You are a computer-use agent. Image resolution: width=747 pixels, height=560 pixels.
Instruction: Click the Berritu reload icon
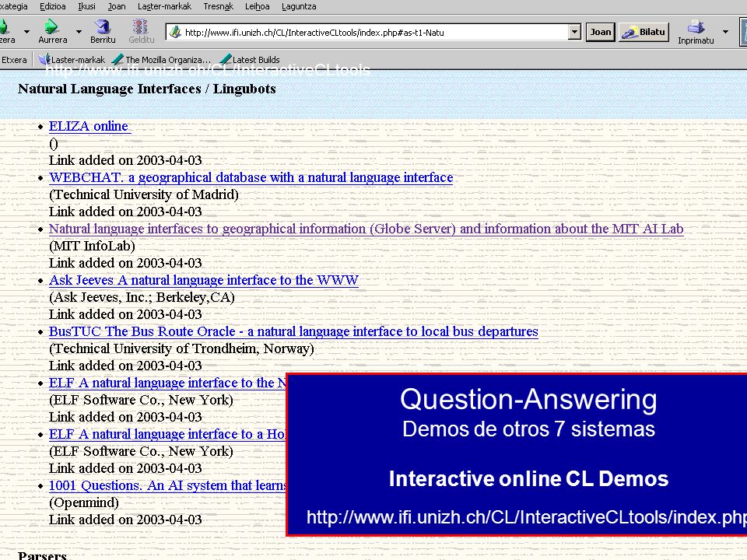point(102,26)
